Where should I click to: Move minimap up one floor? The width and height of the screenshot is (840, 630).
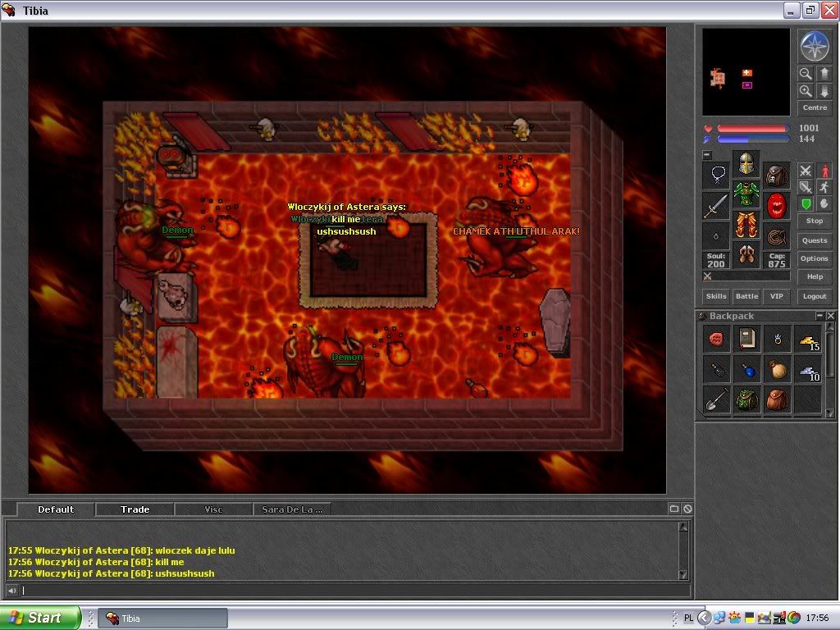point(824,74)
